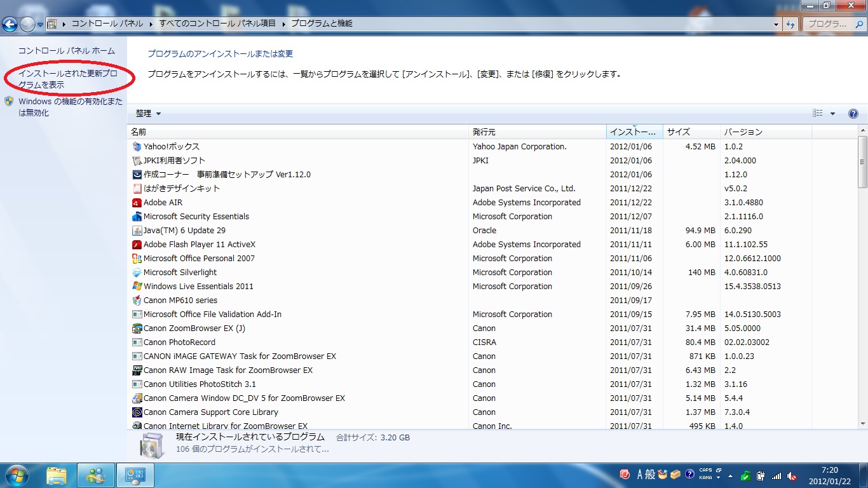868x488 pixels.
Task: Click すべてのコントロール パネル項目 breadcrumb
Action: (x=217, y=24)
